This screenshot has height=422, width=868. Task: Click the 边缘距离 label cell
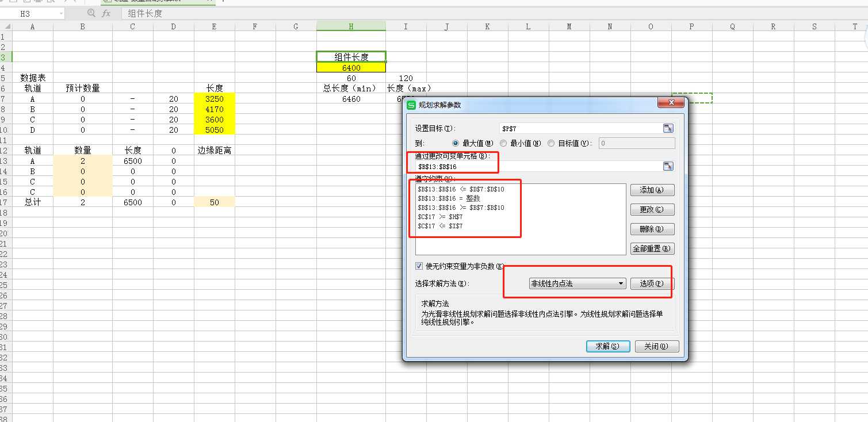[215, 150]
